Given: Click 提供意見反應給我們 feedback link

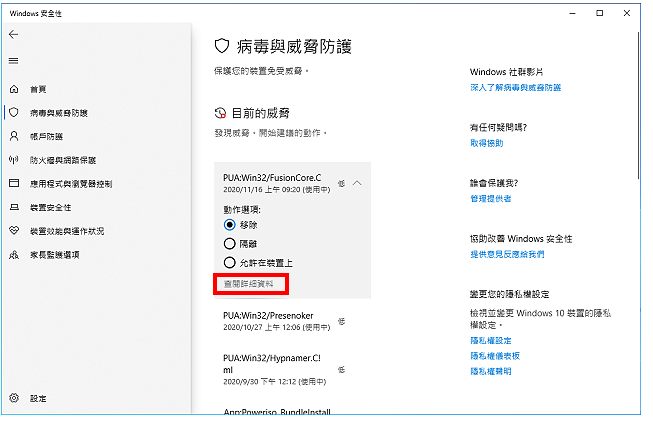Looking at the screenshot, I should pos(507,254).
